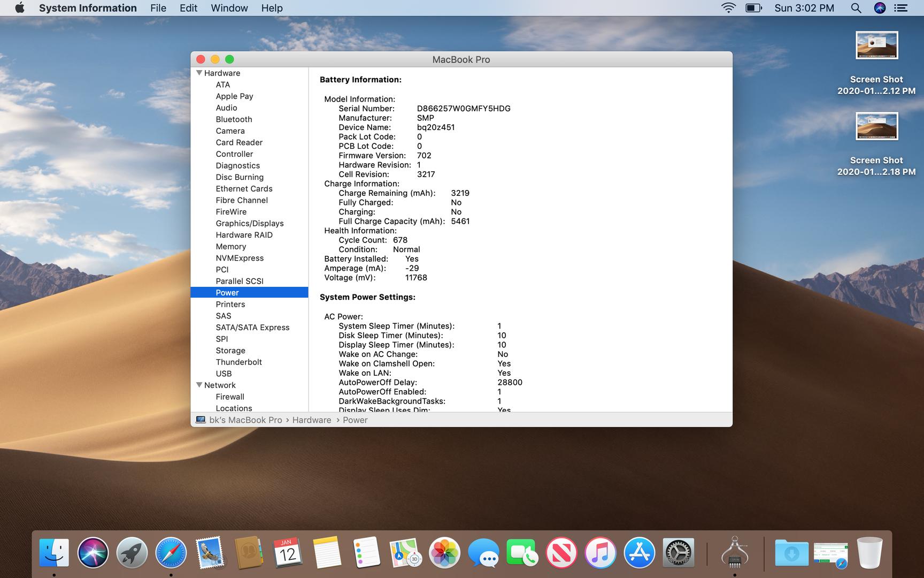Select the highlighted Power item
This screenshot has height=578, width=924.
coord(249,293)
